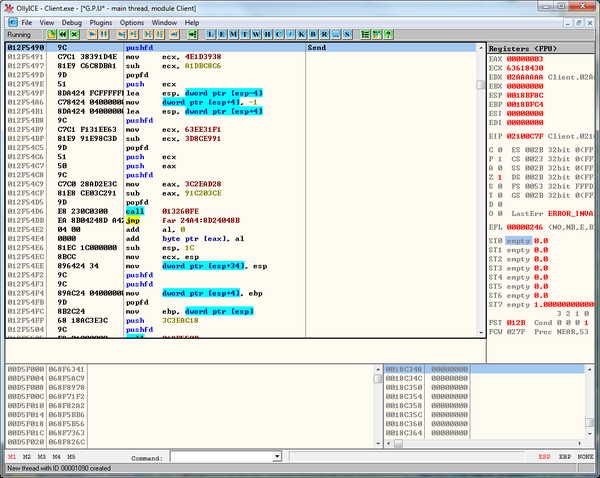The height and width of the screenshot is (478, 600).
Task: Click the Help question mark toolbar icon
Action: 388,33
